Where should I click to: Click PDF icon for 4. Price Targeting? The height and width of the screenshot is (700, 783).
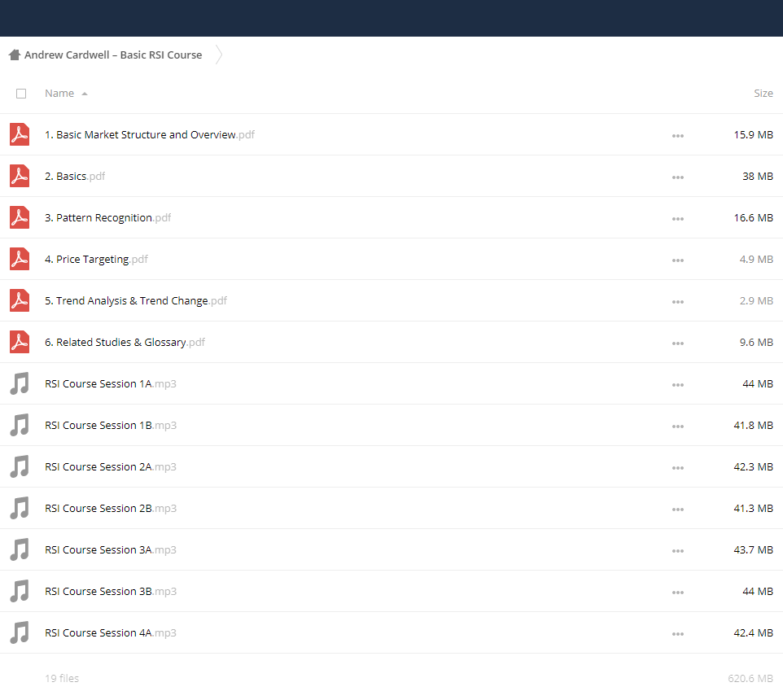point(20,259)
